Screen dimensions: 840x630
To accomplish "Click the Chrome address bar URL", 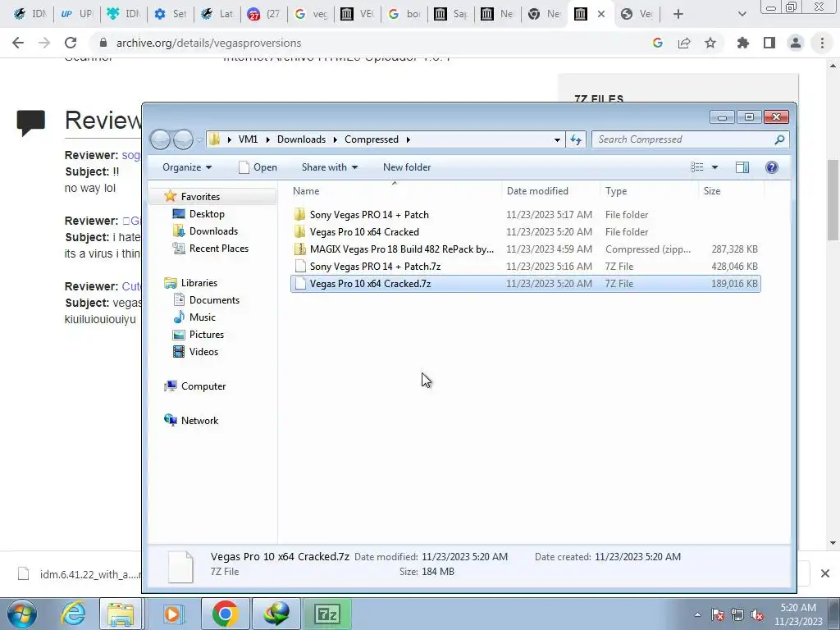I will (x=209, y=43).
